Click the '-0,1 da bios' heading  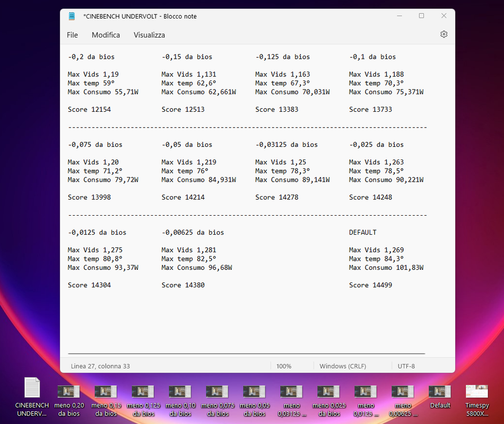point(372,57)
